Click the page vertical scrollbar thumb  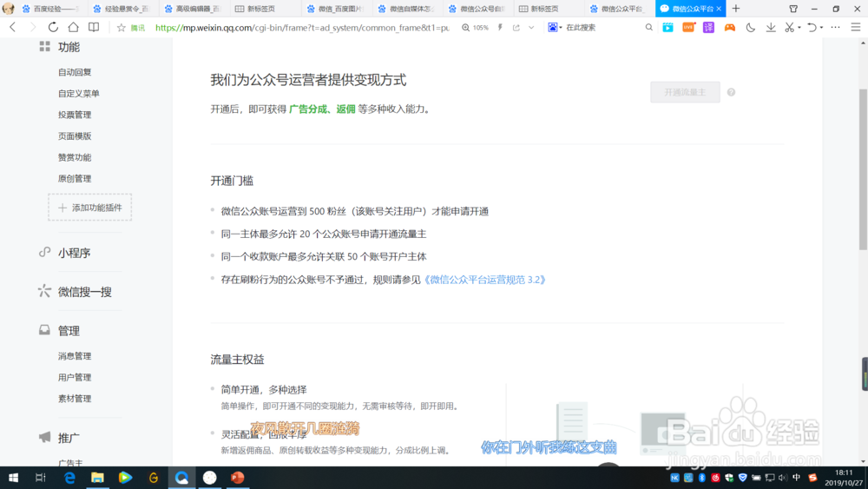pos(863,169)
